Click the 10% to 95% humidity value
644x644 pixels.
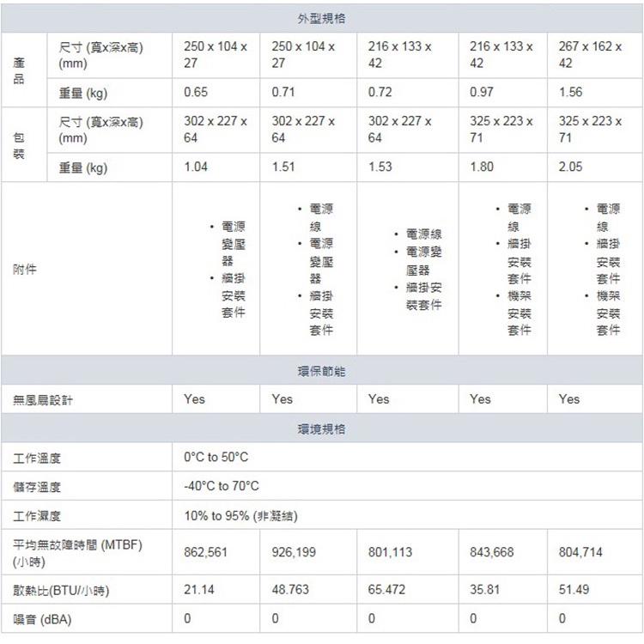point(241,516)
